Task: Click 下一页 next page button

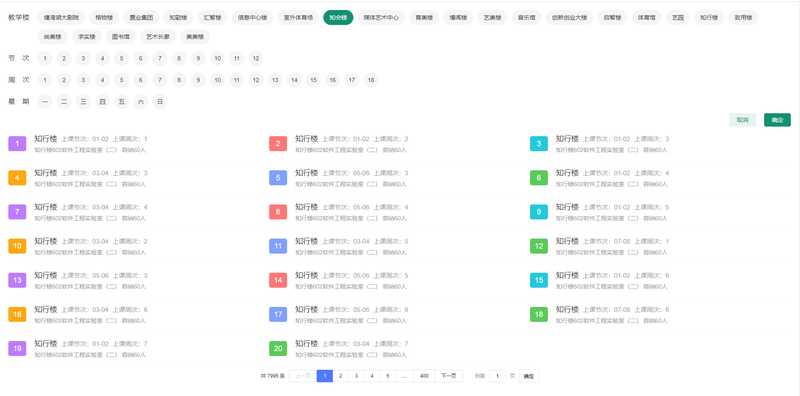Action: tap(448, 376)
